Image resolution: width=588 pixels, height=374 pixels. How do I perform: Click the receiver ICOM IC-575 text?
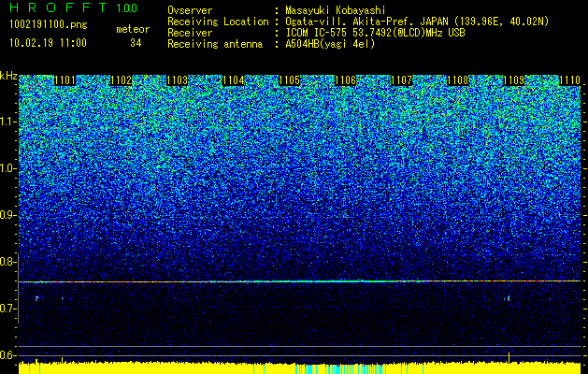[x=375, y=33]
